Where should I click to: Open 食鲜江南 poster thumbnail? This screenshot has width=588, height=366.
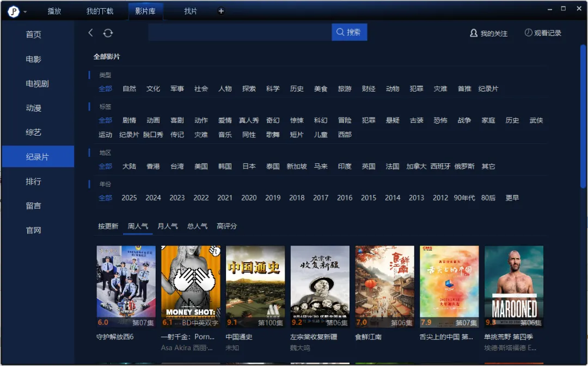pyautogui.click(x=385, y=286)
